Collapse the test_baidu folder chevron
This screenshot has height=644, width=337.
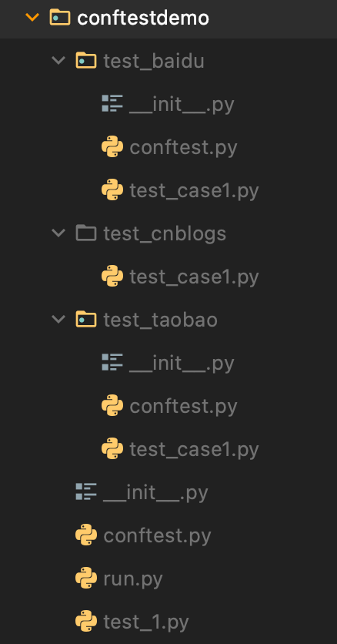(58, 61)
